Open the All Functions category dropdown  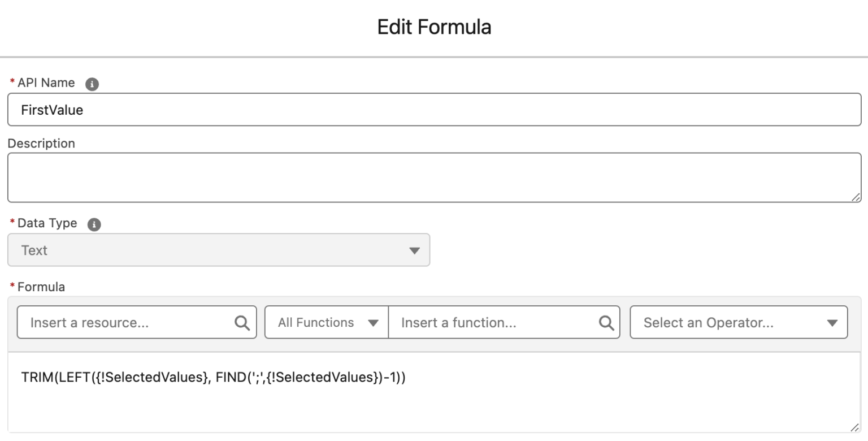325,322
